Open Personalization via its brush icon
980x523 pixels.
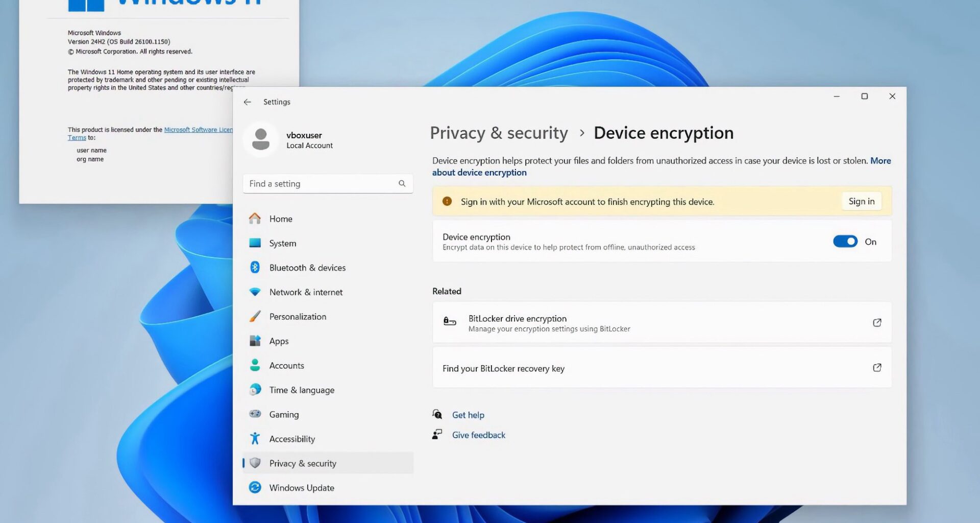[255, 316]
